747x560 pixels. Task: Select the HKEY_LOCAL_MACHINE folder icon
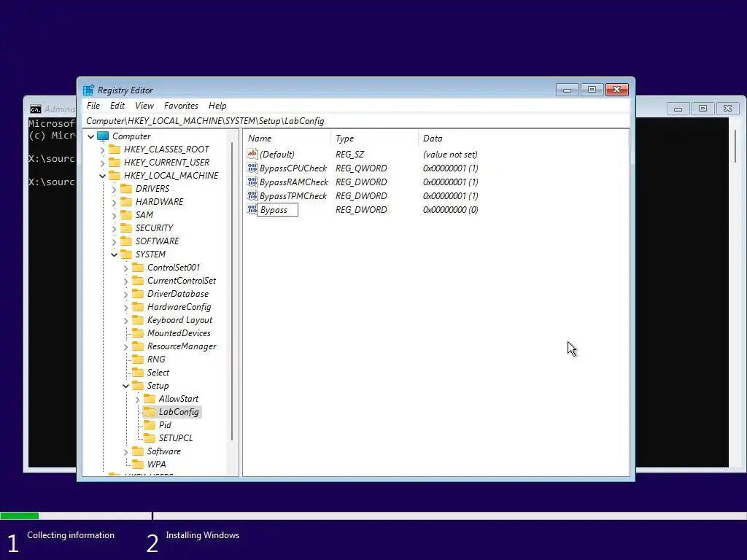point(115,176)
